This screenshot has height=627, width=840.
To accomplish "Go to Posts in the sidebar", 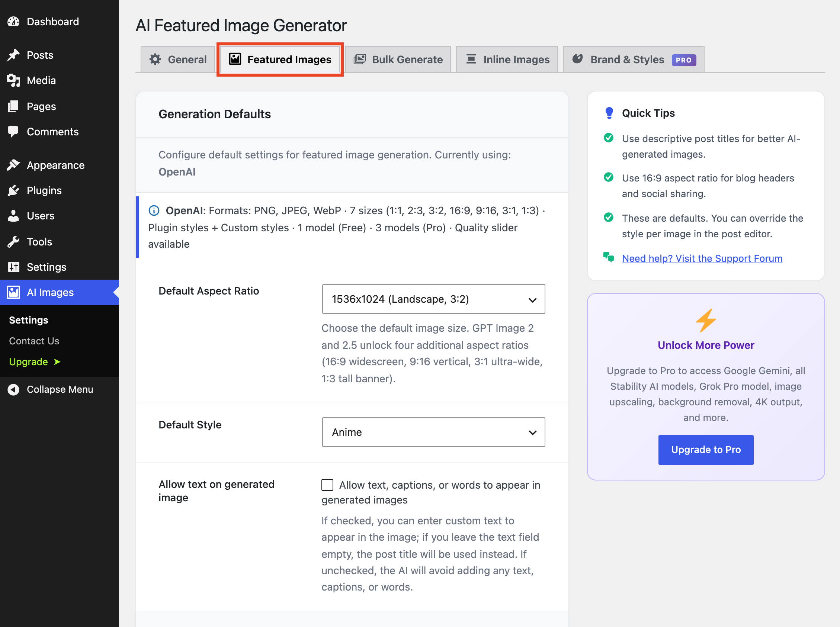I will (x=60, y=55).
